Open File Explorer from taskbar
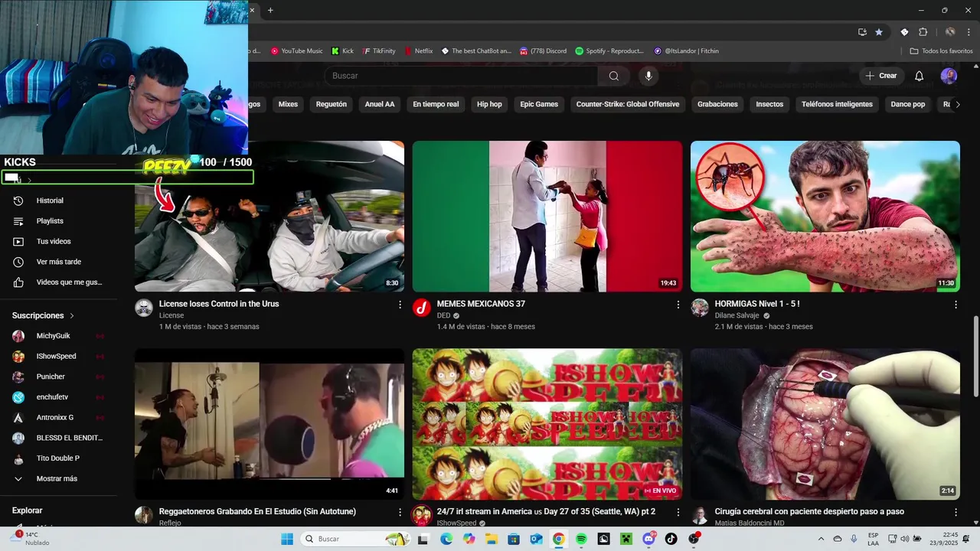Screen dimensions: 980x551 tap(491, 539)
